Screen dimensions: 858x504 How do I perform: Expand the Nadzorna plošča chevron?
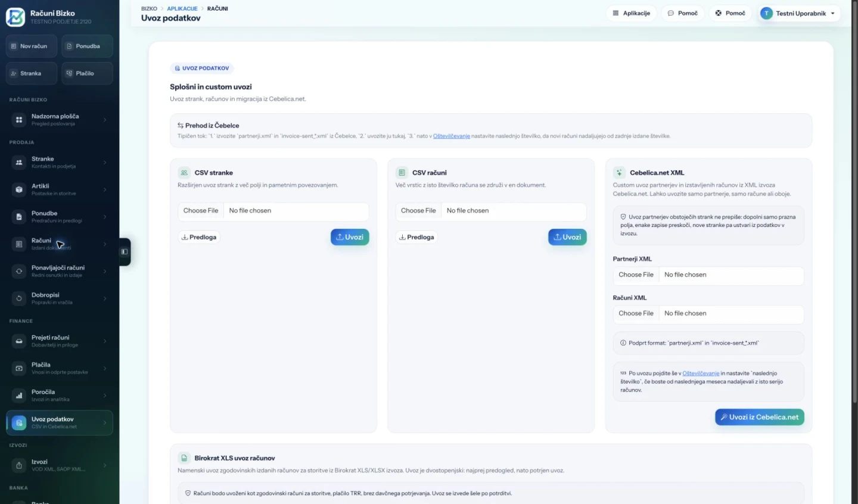pyautogui.click(x=105, y=120)
